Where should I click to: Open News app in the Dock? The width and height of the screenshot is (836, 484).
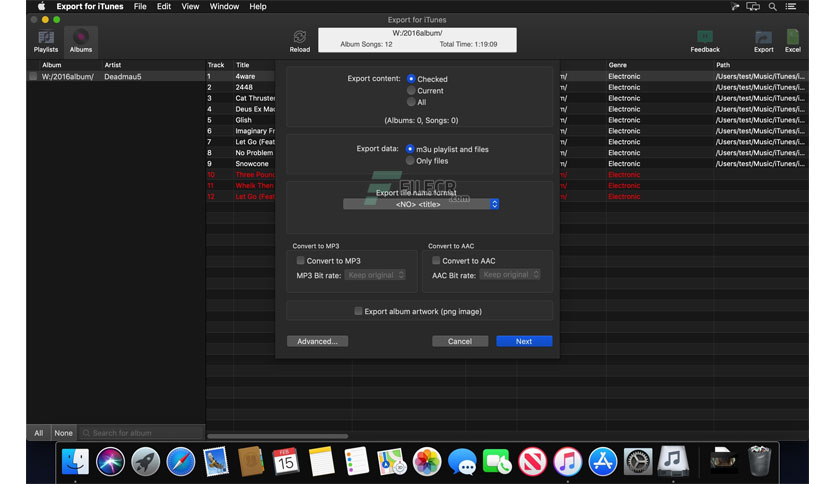click(532, 461)
